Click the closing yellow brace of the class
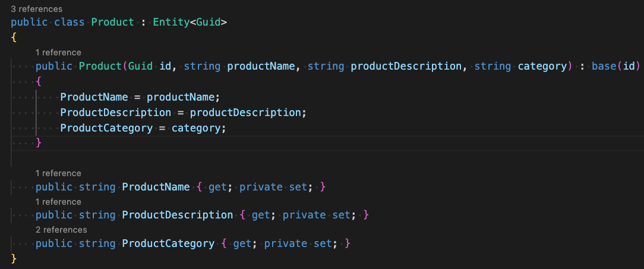644x269 pixels. click(14, 258)
